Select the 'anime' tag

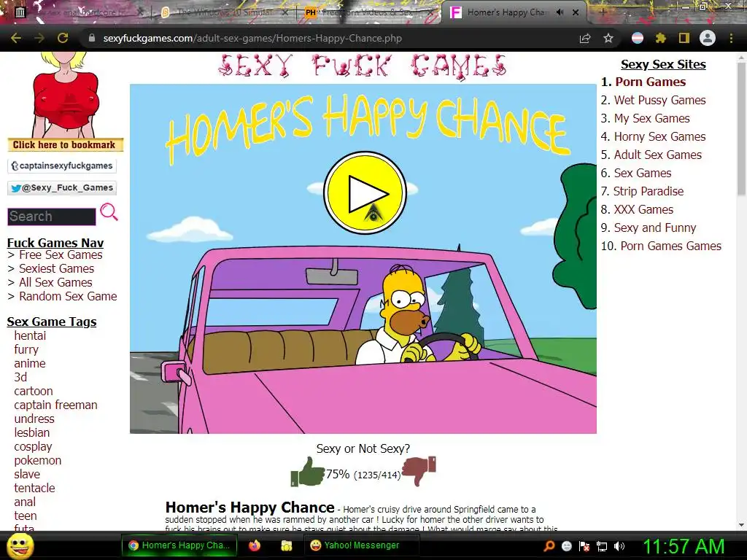coord(29,363)
